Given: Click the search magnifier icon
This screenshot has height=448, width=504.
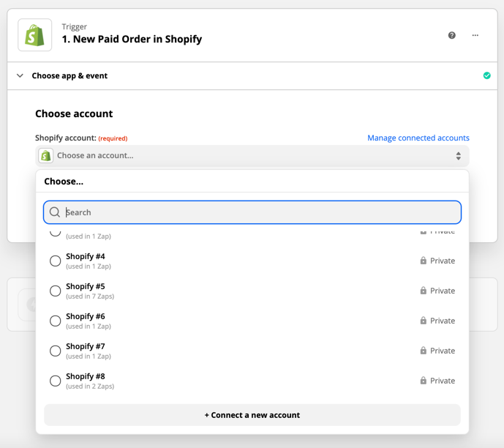Looking at the screenshot, I should point(55,212).
